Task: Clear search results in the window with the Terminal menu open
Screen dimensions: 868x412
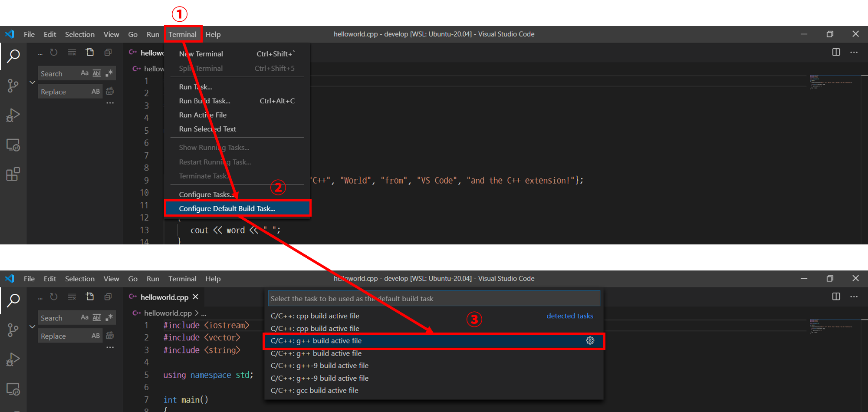Action: coord(72,53)
